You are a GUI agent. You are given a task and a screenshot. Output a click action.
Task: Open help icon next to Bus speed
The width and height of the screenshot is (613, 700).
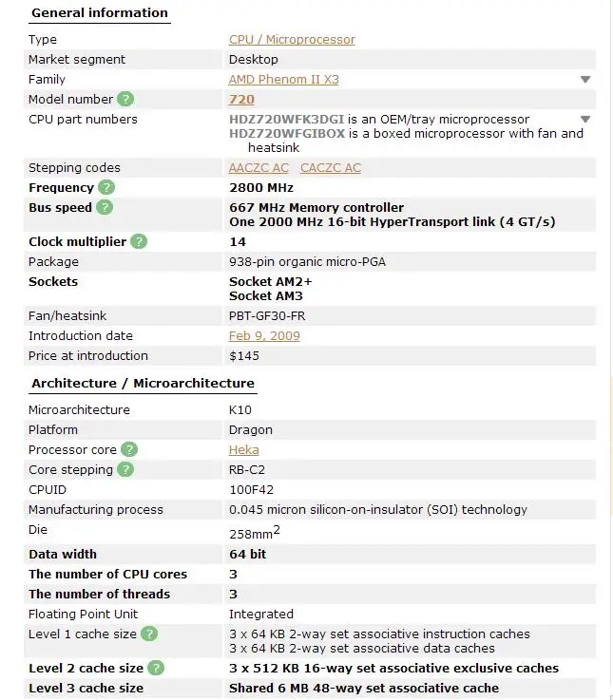(105, 208)
